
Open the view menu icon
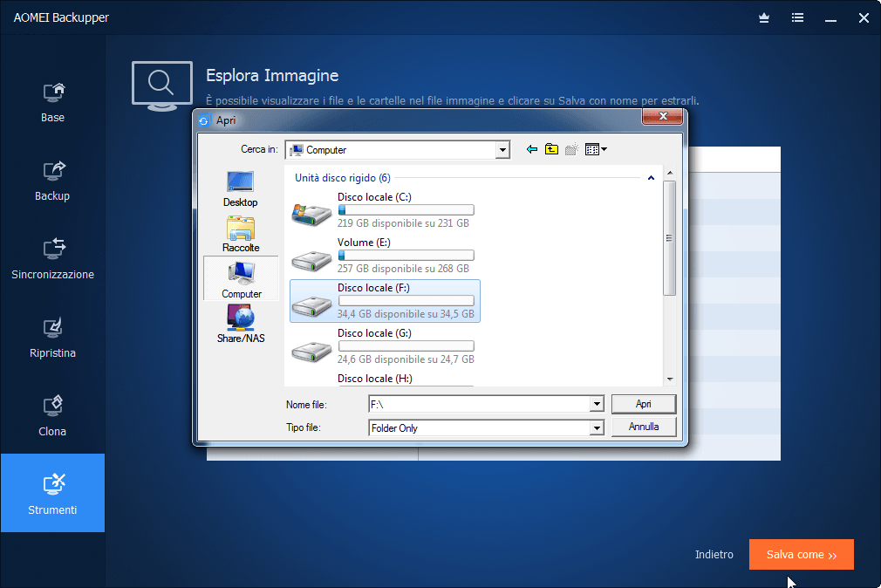(596, 149)
